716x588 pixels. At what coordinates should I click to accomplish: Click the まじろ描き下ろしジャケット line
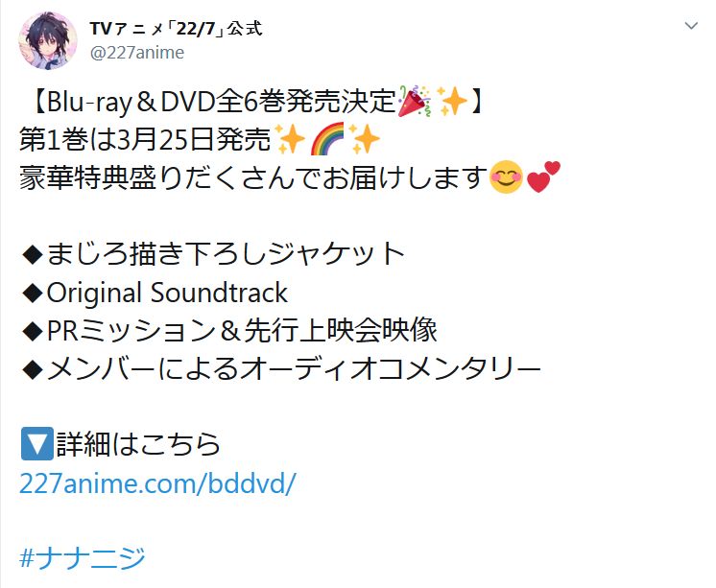coord(213,254)
